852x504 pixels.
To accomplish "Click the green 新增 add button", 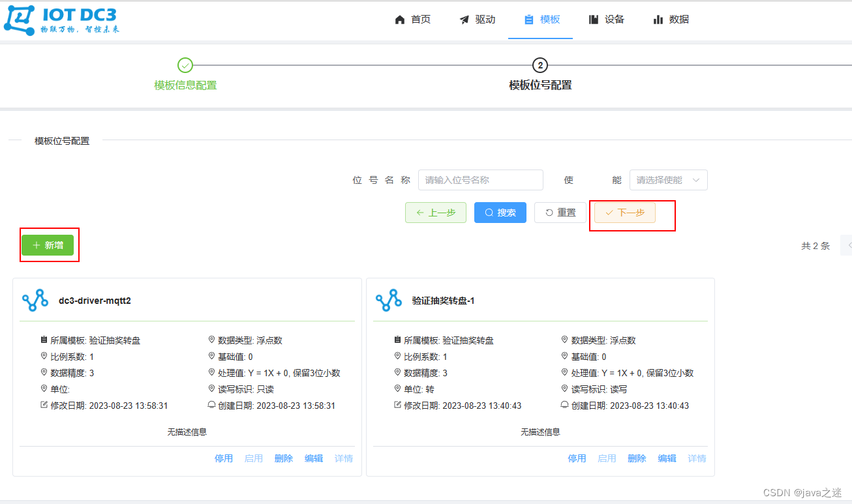I will tap(48, 245).
